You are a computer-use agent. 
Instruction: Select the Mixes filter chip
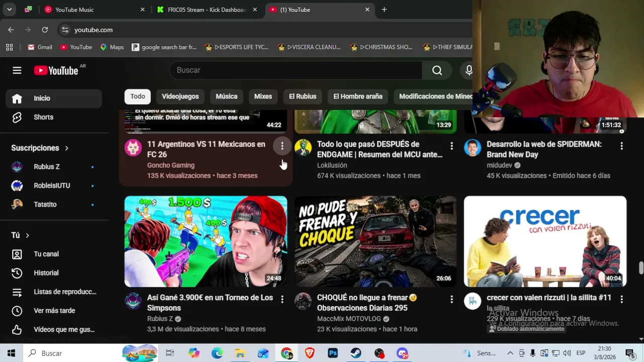[263, 97]
